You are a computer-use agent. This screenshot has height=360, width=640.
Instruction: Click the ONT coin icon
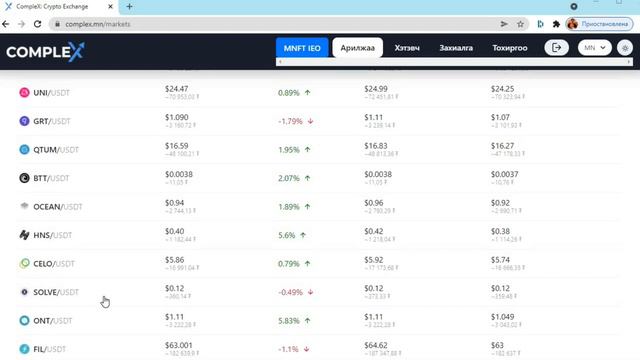tap(24, 320)
